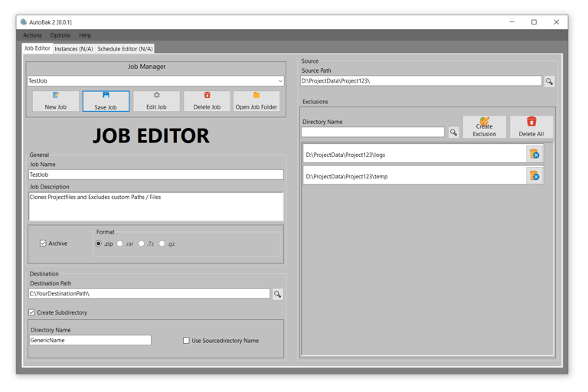Click the Source Path input field

coord(421,80)
